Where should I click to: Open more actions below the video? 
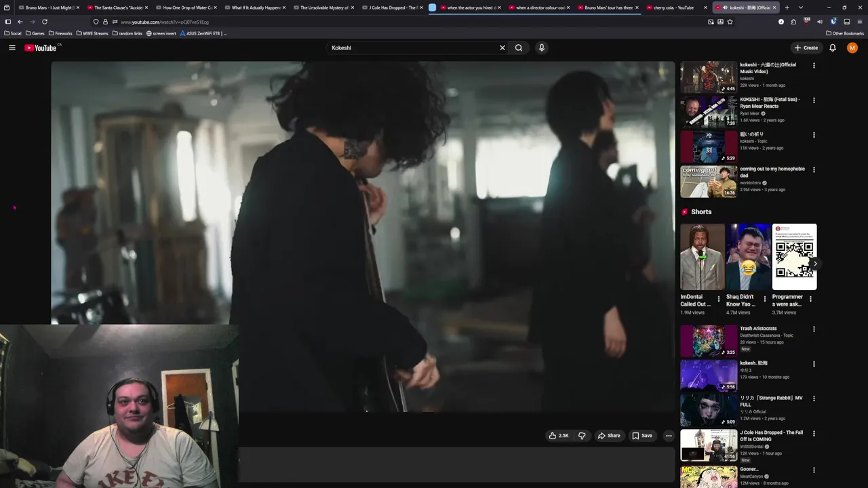click(669, 436)
